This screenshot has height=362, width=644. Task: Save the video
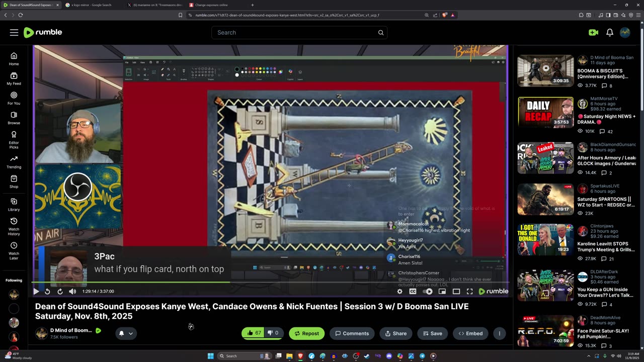click(x=433, y=333)
